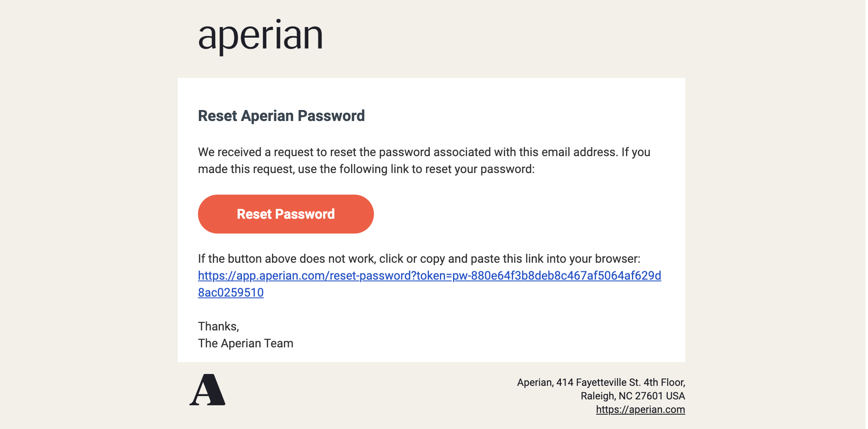Click 'The Aperian Team' signature text
This screenshot has width=868, height=429.
coord(246,344)
